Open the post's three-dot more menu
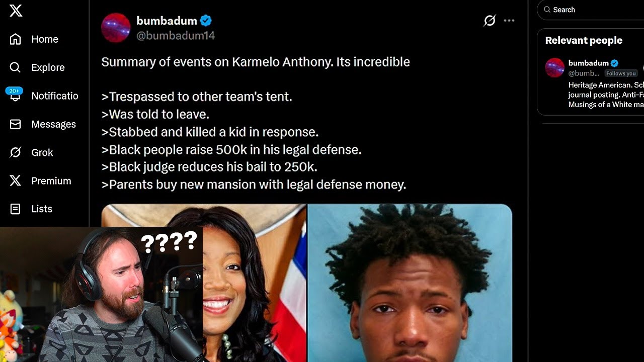Screen dimensions: 644x362 [x=509, y=21]
